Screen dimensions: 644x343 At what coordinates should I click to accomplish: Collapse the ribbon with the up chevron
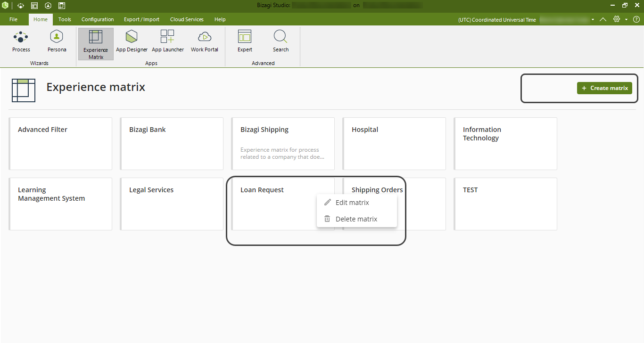pos(603,19)
